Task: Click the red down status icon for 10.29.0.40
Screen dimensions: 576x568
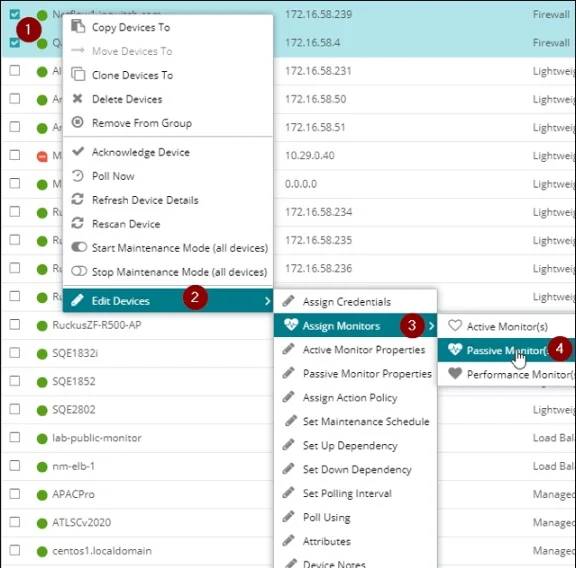Action: point(42,157)
